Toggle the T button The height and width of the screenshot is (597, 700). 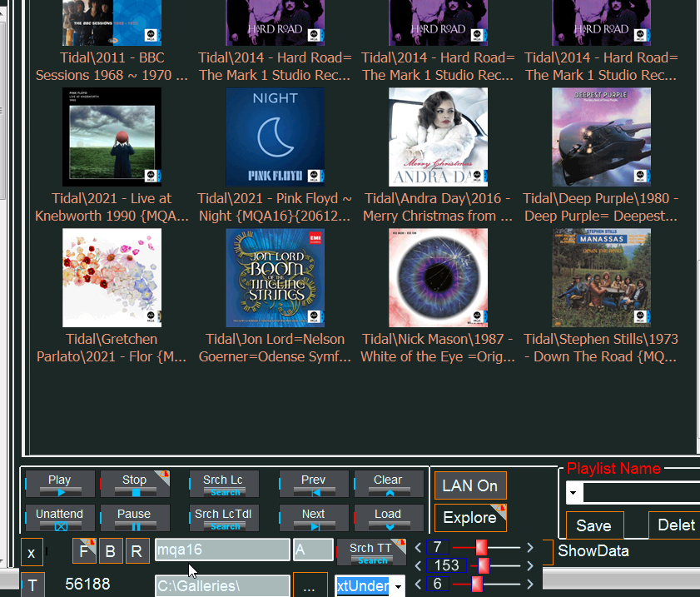click(32, 585)
